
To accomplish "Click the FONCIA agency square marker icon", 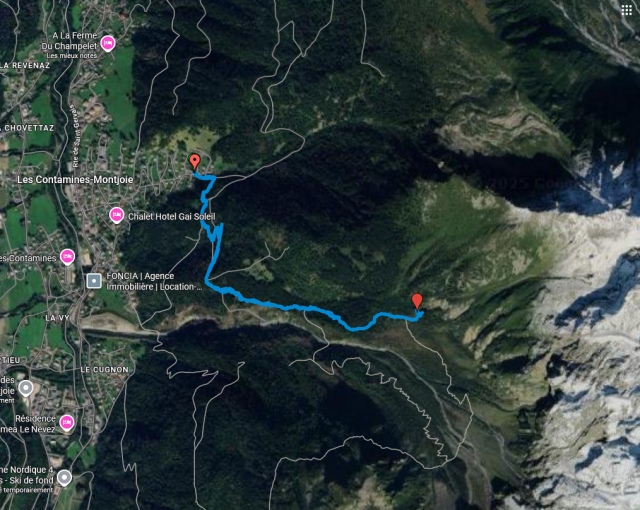I will (94, 281).
